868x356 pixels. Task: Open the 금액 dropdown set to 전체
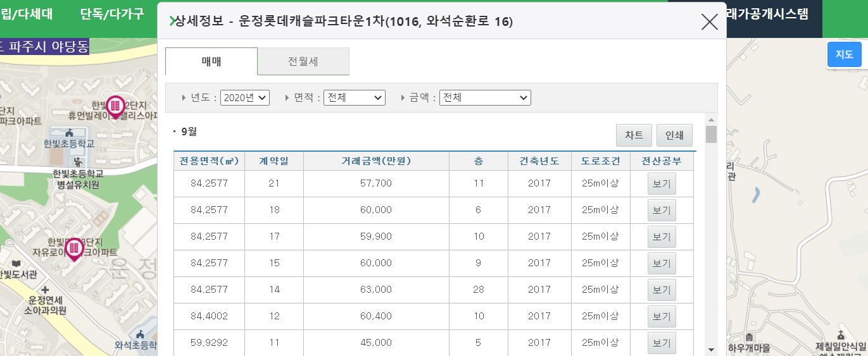point(485,98)
